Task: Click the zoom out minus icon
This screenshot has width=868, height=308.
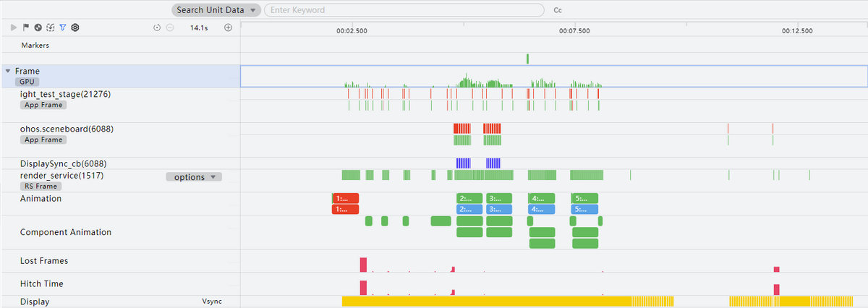Action: [x=169, y=27]
